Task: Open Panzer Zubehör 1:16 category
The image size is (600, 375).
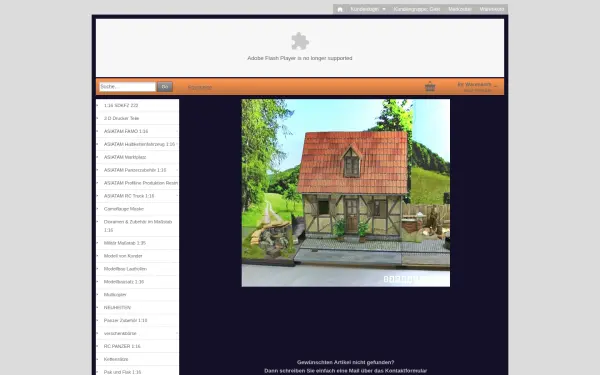Action: click(126, 320)
